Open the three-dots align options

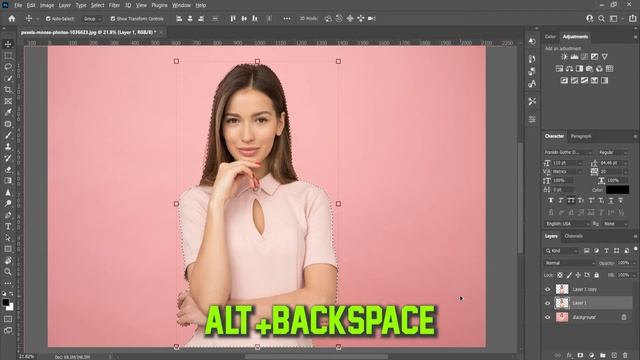click(287, 18)
